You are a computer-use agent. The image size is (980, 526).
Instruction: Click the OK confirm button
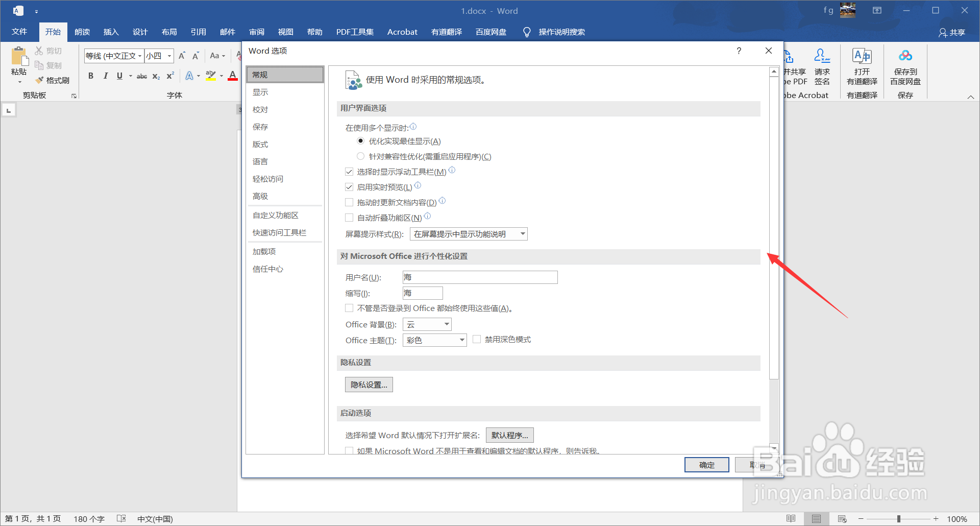point(706,465)
